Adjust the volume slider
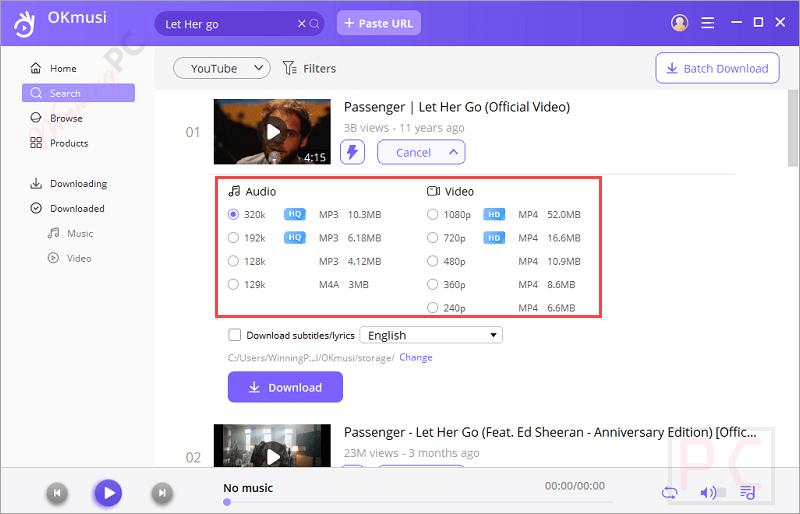 click(721, 493)
